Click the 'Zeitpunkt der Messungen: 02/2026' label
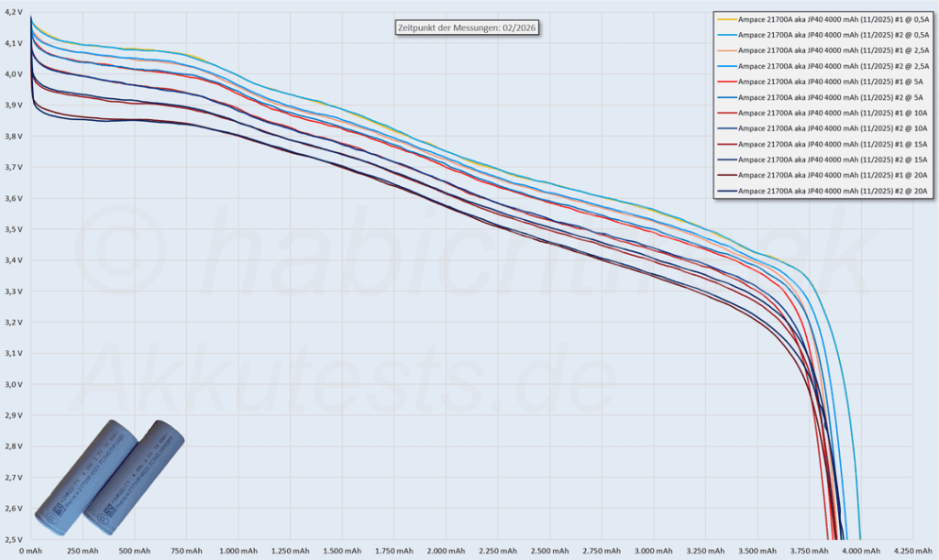Viewport: 939px width, 560px height. 466,27
